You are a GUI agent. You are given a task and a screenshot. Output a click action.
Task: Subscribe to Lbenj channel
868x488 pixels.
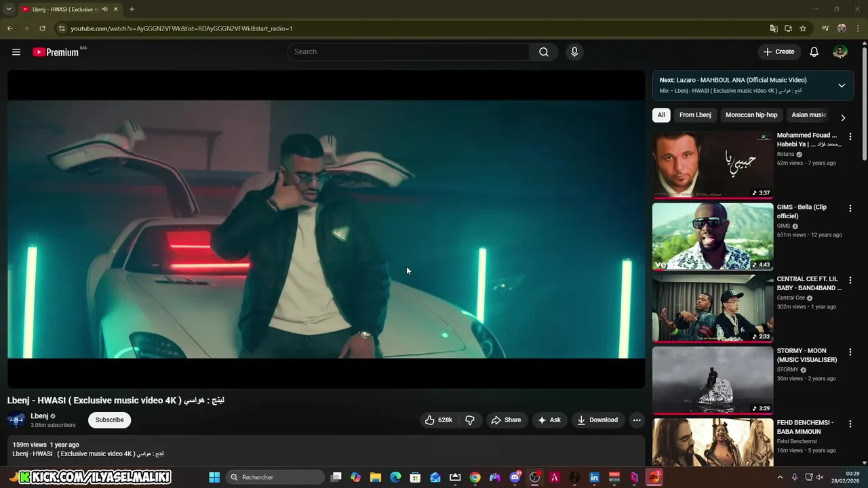point(109,420)
